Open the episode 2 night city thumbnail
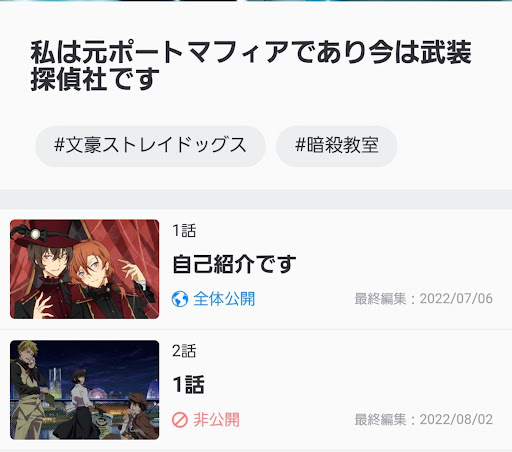Image resolution: width=512 pixels, height=452 pixels. pos(85,390)
